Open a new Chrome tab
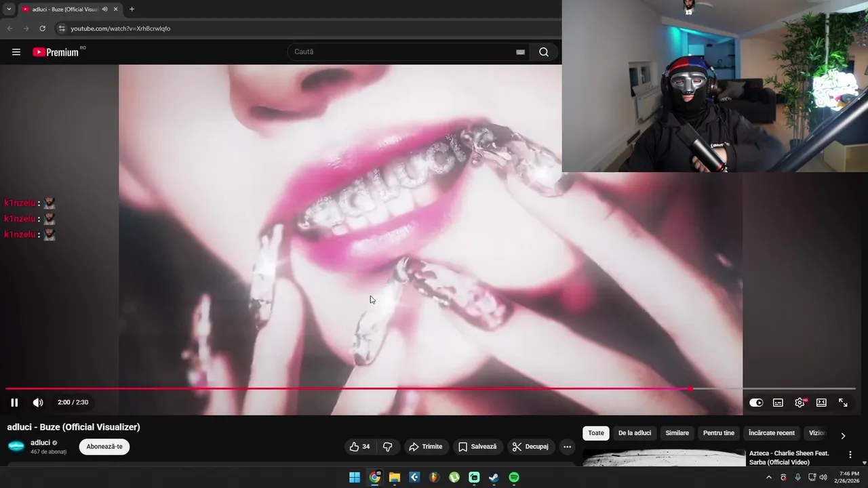 tap(132, 9)
